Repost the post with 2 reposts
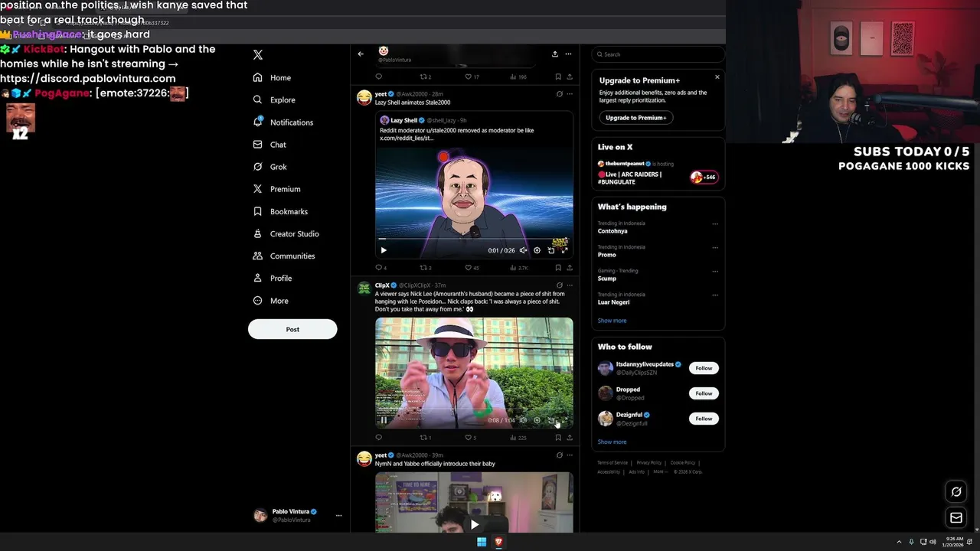The image size is (980, 551). point(425,77)
